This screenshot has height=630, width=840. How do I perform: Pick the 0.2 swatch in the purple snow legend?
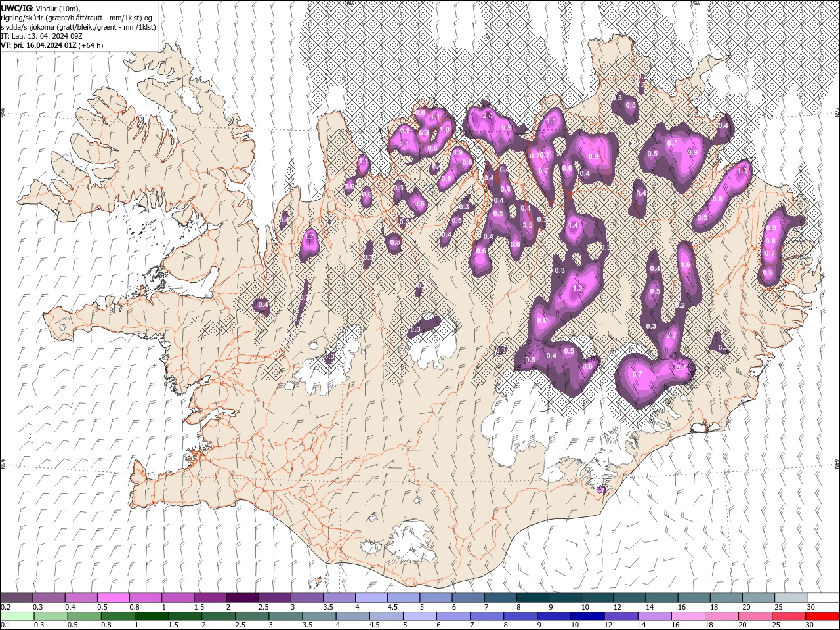[16, 598]
